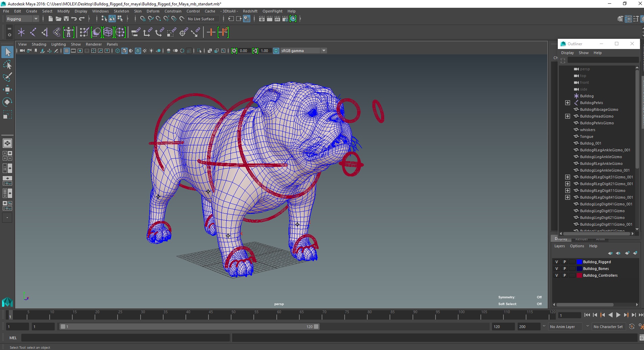Click the Parent Constraint shelf icon
644x350 pixels.
(136, 32)
